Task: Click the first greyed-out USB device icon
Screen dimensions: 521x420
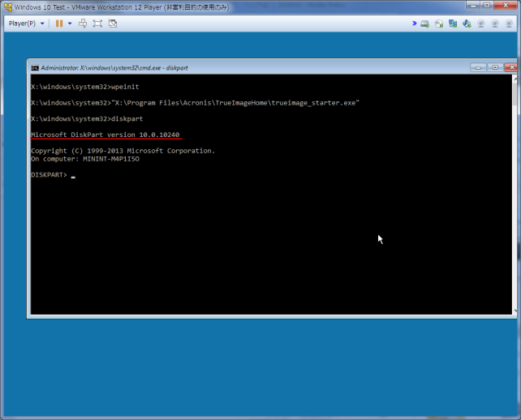Action: coord(480,24)
